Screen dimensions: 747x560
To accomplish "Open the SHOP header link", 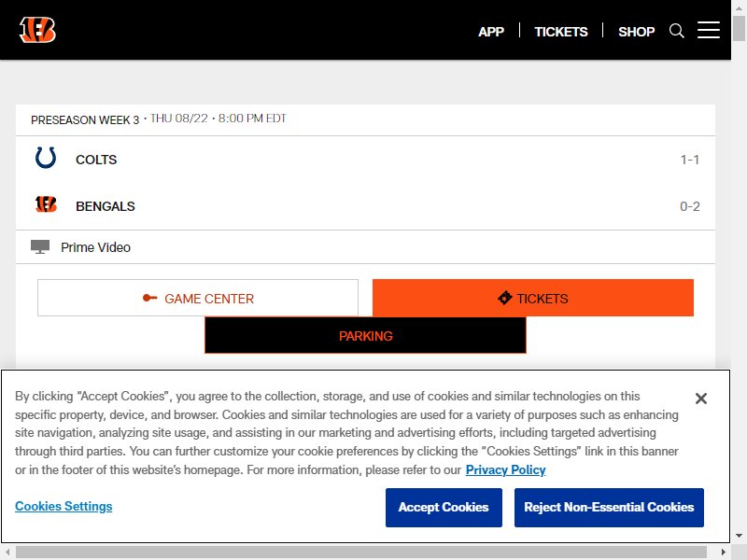I will (636, 32).
